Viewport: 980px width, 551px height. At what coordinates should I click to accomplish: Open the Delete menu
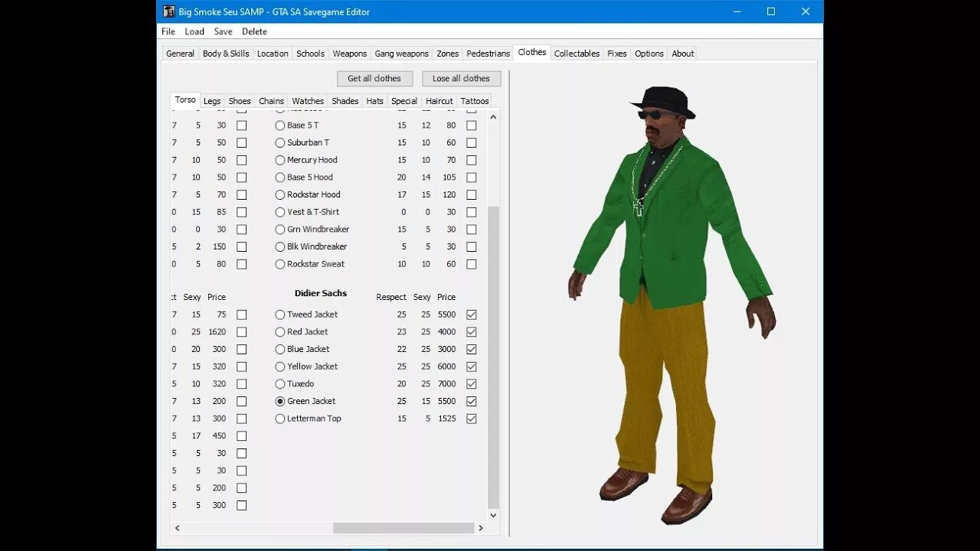coord(254,31)
